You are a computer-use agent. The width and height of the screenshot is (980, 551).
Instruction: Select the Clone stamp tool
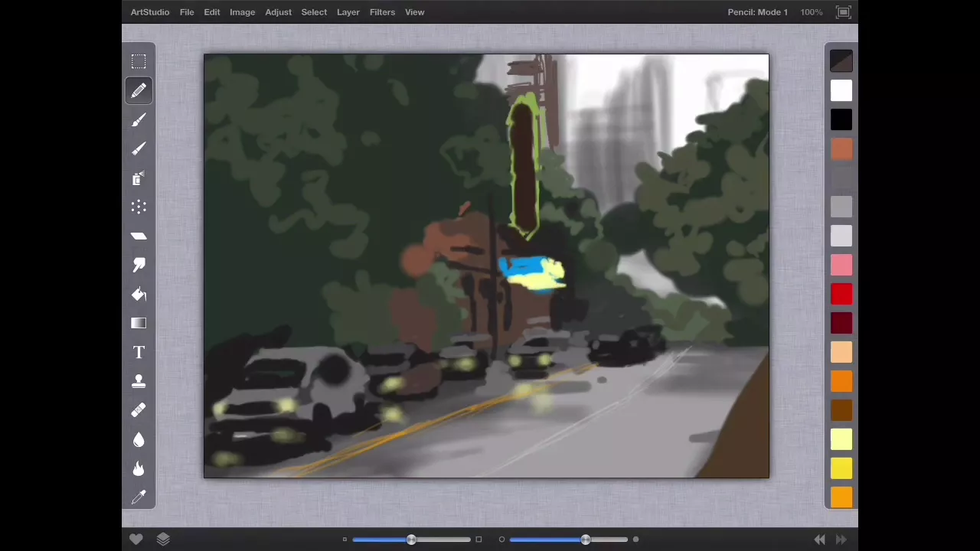pos(139,381)
